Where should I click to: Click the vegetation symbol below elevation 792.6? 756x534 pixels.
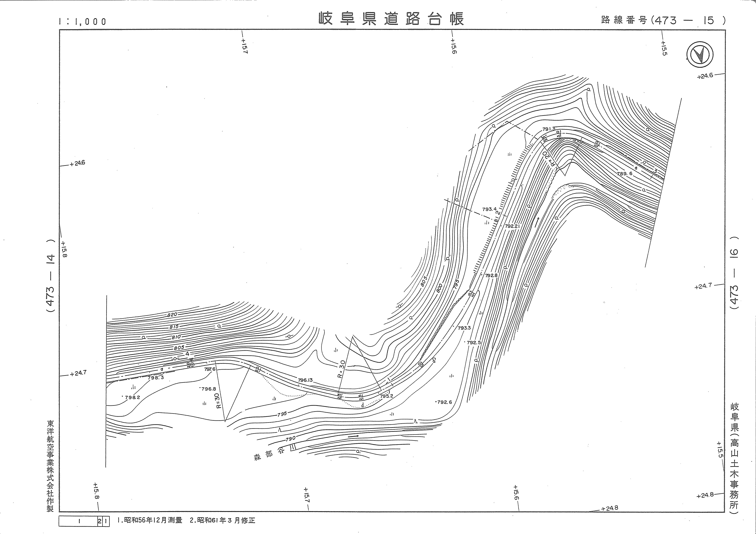[392, 414]
